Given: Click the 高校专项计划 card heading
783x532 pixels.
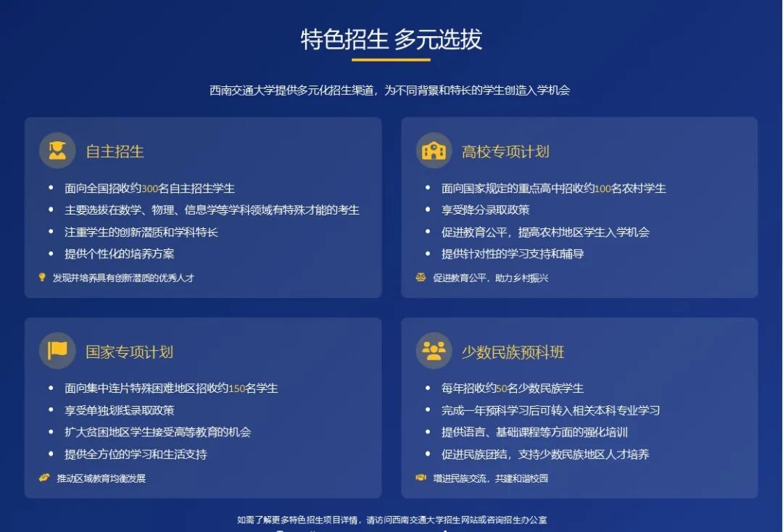Looking at the screenshot, I should (x=505, y=151).
